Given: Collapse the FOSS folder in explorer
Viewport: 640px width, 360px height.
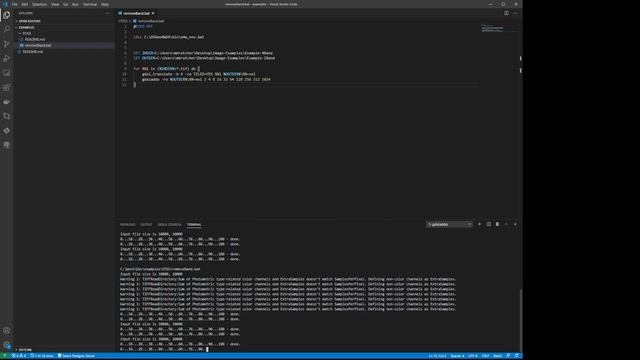Looking at the screenshot, I should 27,33.
